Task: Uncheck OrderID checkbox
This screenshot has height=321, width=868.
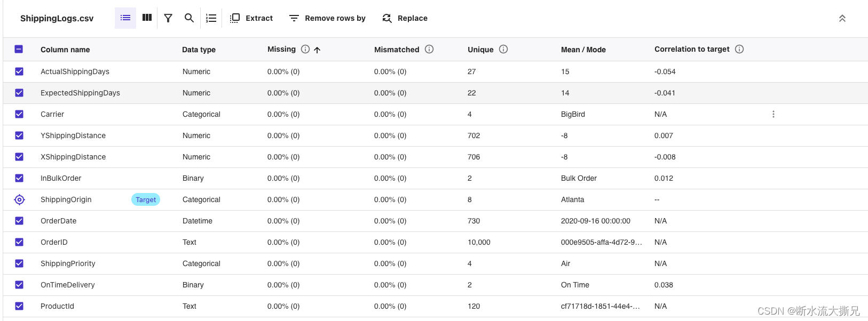Action: (x=19, y=242)
